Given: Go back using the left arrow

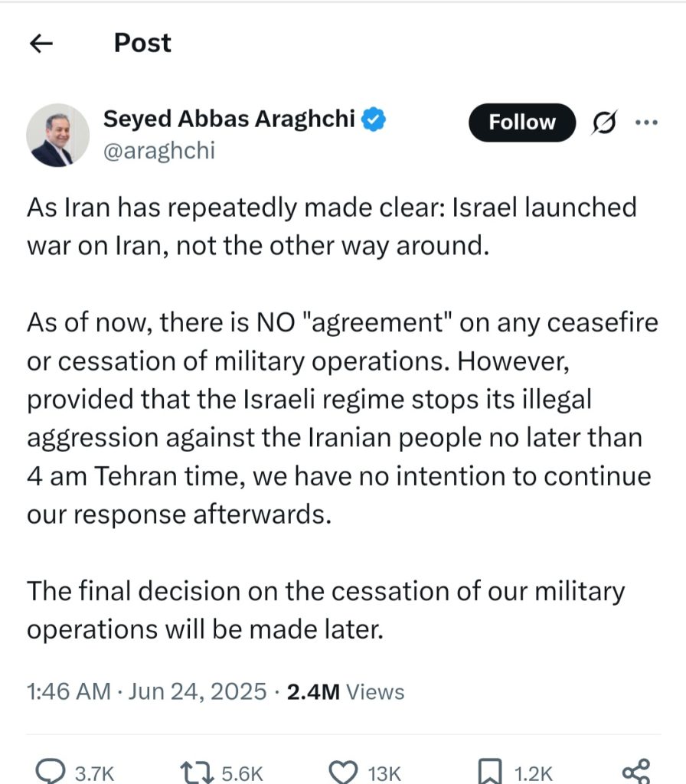Looking at the screenshot, I should 40,44.
